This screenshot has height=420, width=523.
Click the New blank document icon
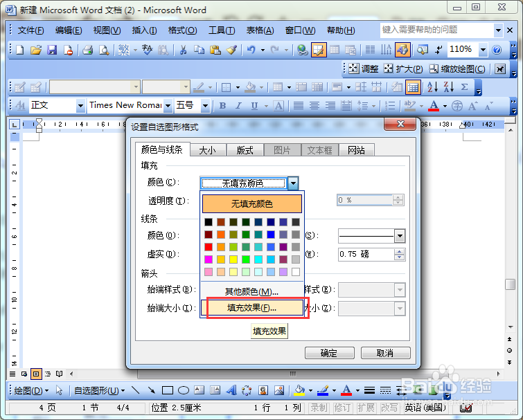click(20, 50)
